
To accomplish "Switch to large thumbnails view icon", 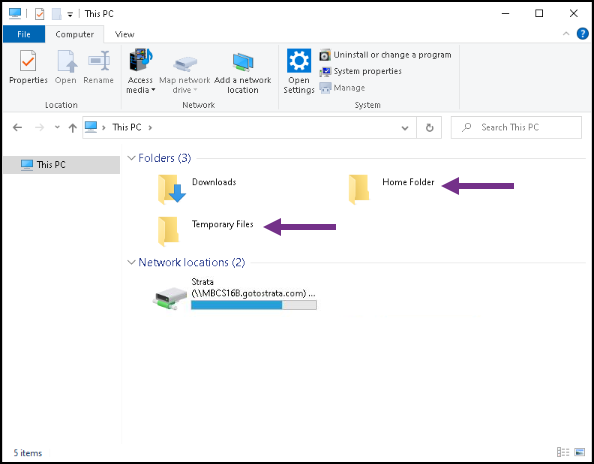I will [580, 452].
